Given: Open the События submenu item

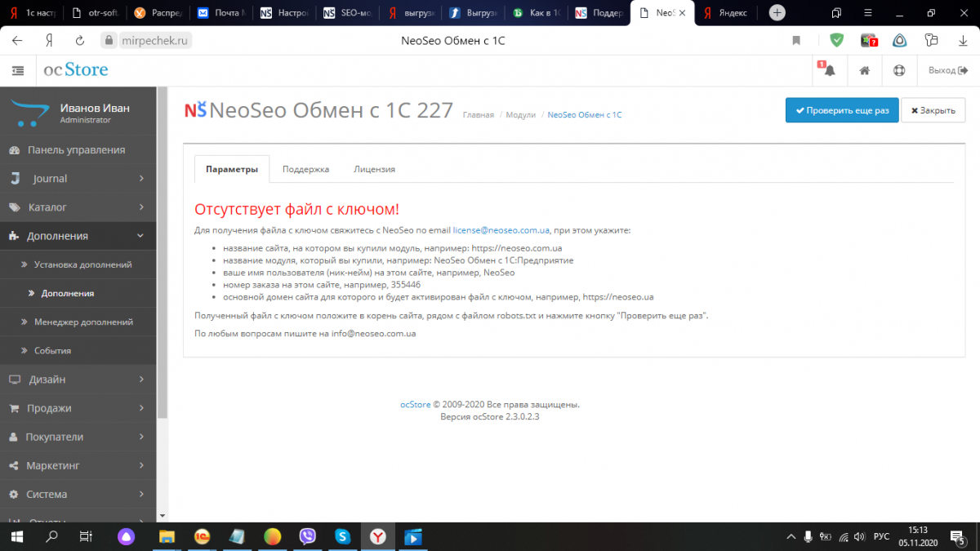Looking at the screenshot, I should (x=78, y=350).
